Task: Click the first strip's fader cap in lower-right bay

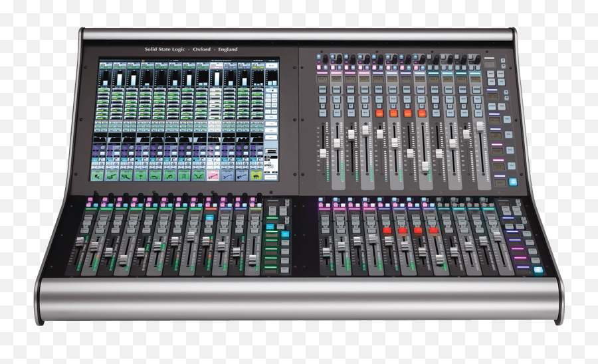Action: 326,252
